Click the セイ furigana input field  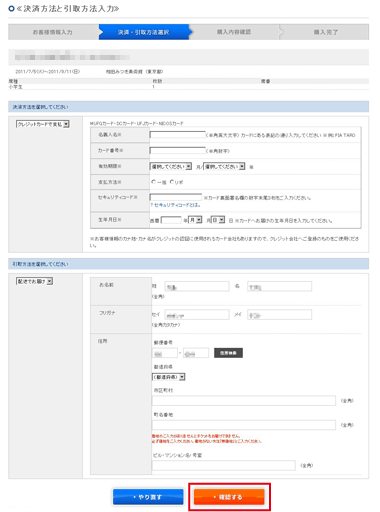tap(197, 315)
